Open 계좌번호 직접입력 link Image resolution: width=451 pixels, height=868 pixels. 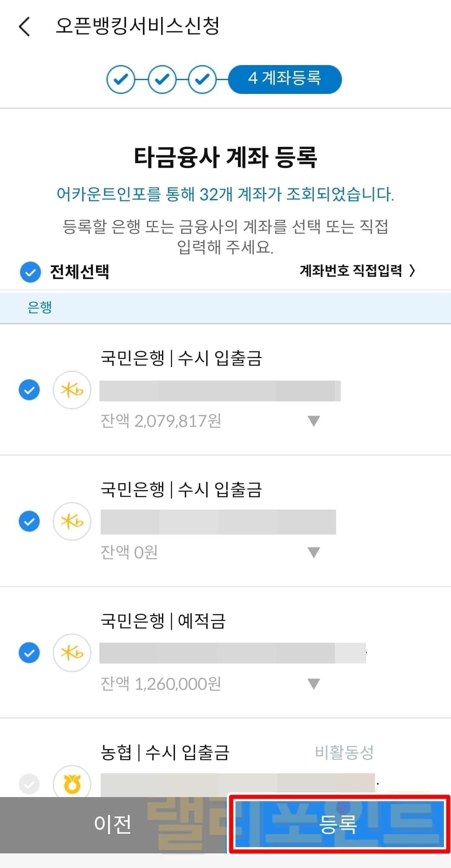point(357,271)
